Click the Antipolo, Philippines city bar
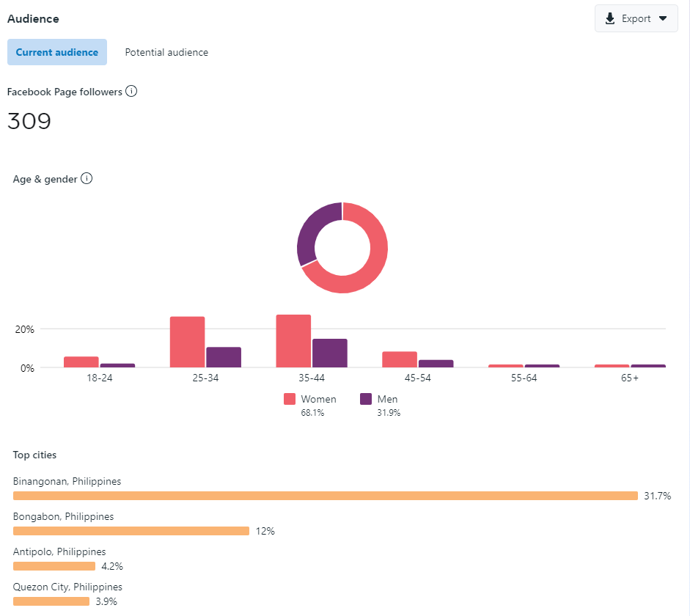This screenshot has width=690, height=616. [x=54, y=566]
